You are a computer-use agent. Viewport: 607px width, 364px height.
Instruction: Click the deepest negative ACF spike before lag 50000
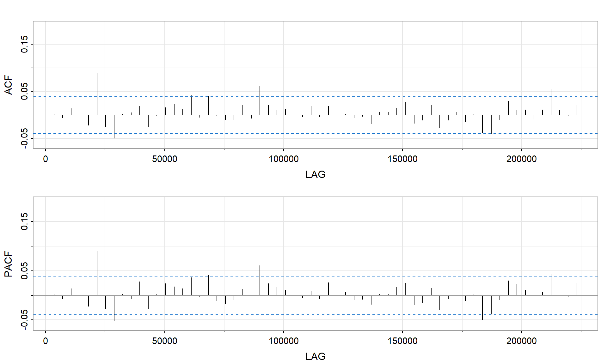click(x=114, y=127)
